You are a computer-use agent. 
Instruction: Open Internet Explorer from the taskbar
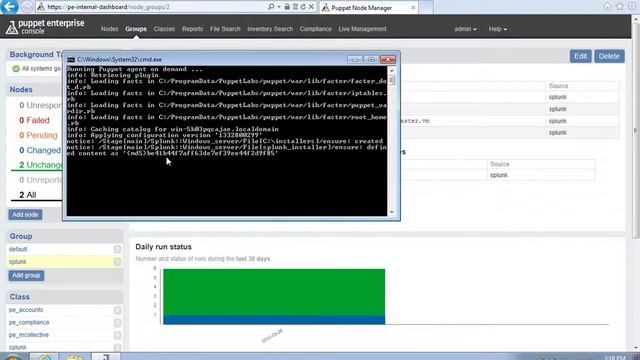coord(45,357)
